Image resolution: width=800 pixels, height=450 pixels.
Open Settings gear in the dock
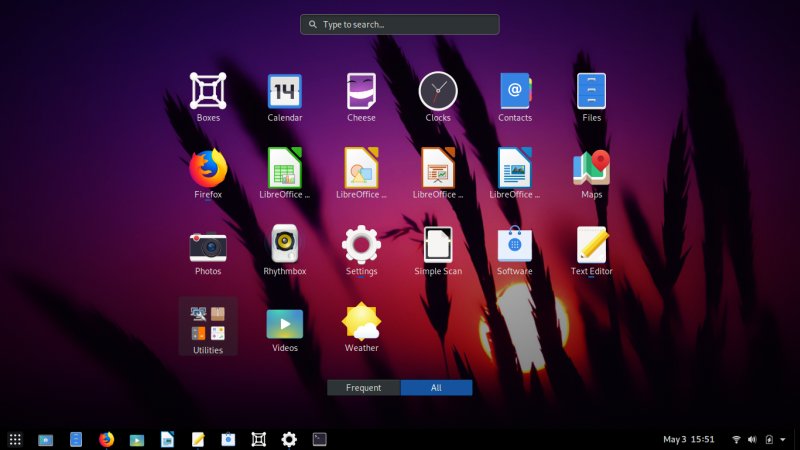(x=289, y=439)
